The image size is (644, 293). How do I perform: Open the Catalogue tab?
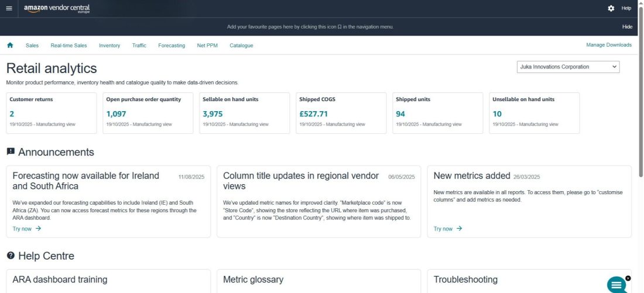point(241,46)
